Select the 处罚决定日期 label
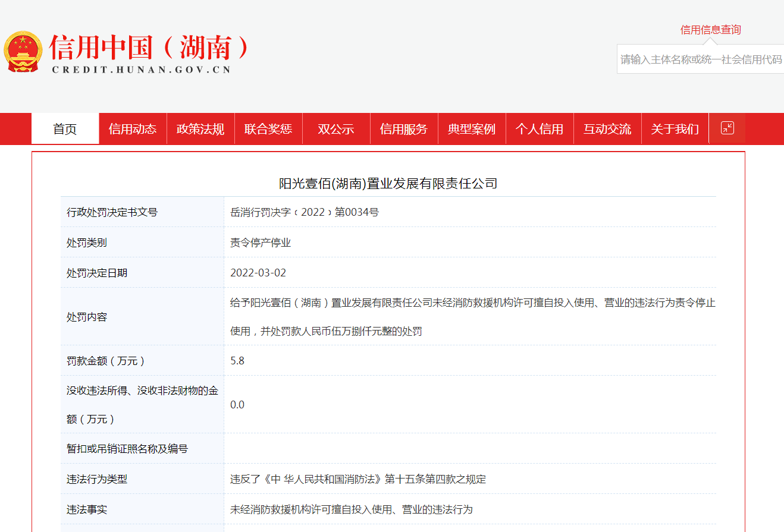This screenshot has width=784, height=532. (x=97, y=273)
